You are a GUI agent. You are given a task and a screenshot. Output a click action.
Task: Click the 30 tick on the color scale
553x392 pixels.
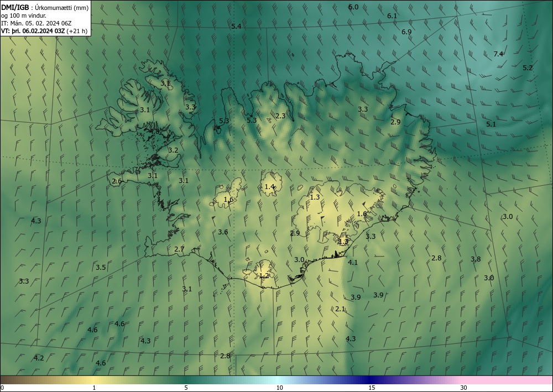click(464, 388)
